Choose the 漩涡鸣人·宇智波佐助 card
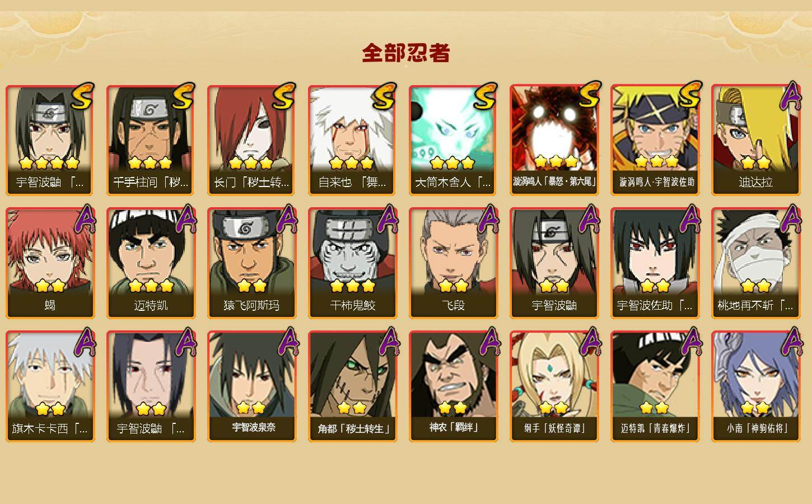The width and height of the screenshot is (812, 504). pos(655,140)
